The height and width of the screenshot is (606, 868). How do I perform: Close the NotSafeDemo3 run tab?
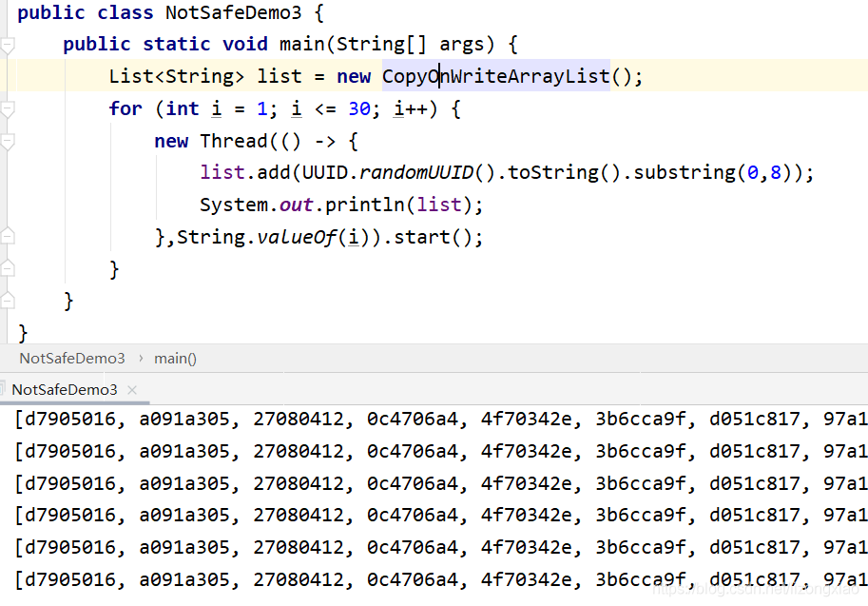[x=132, y=390]
